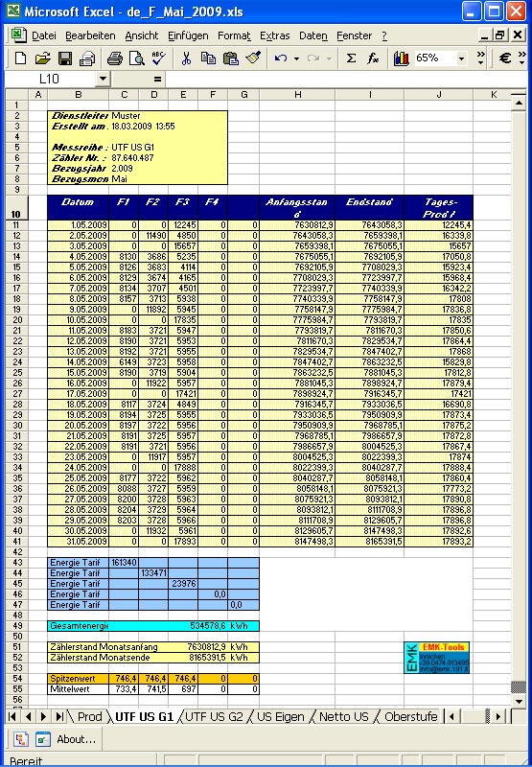Open the Undo history dropdown arrow
The height and width of the screenshot is (767, 532).
296,58
